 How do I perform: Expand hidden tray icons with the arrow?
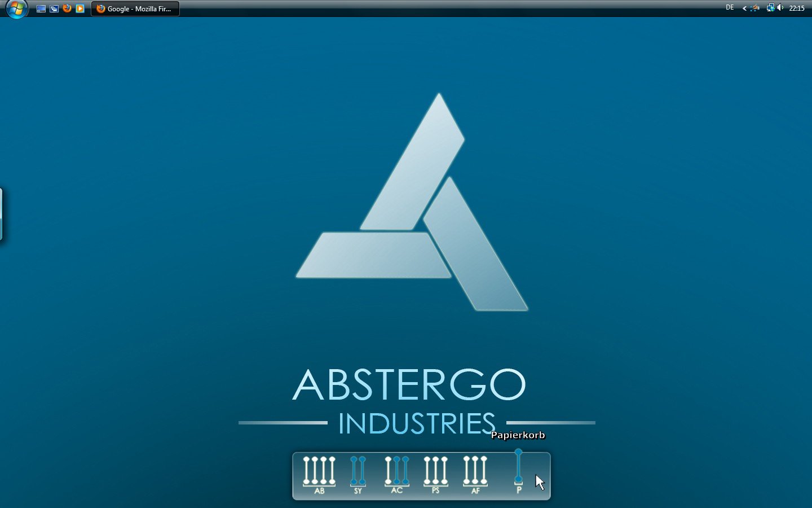744,8
